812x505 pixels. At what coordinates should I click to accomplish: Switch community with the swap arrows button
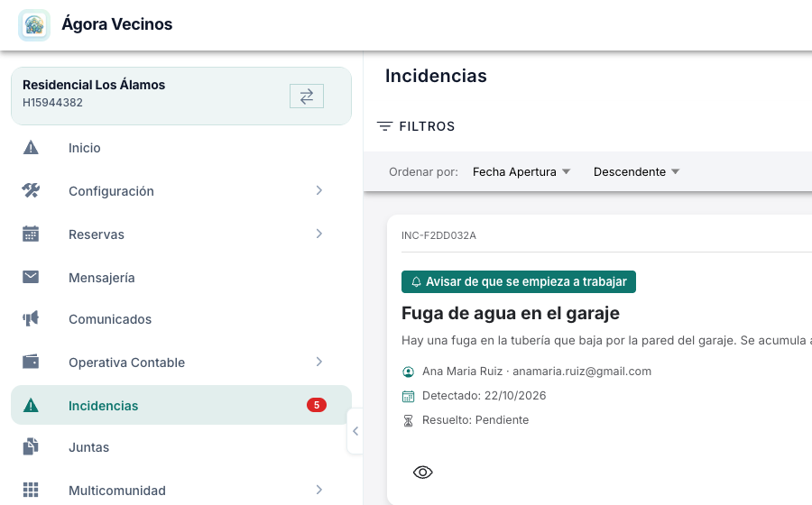point(307,96)
